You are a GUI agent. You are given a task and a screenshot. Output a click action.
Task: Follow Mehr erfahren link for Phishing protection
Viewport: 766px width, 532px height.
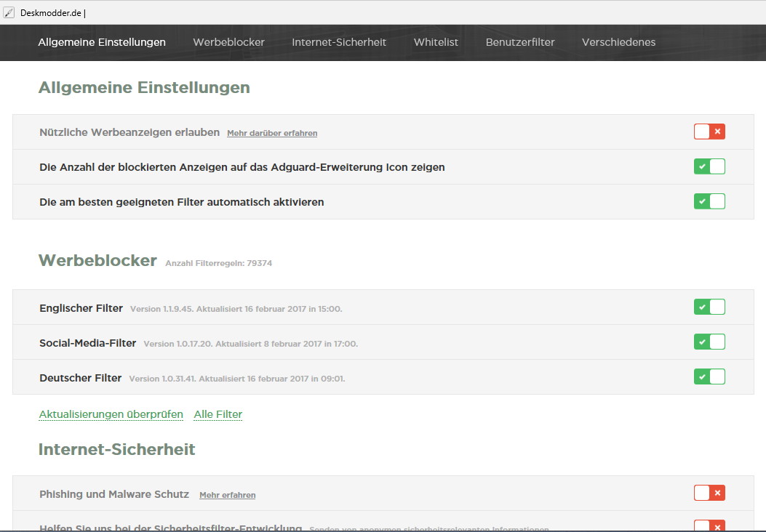point(227,495)
